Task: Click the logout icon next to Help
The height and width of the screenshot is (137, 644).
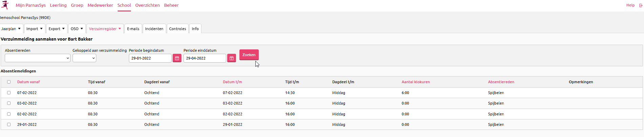Action: coord(641,5)
